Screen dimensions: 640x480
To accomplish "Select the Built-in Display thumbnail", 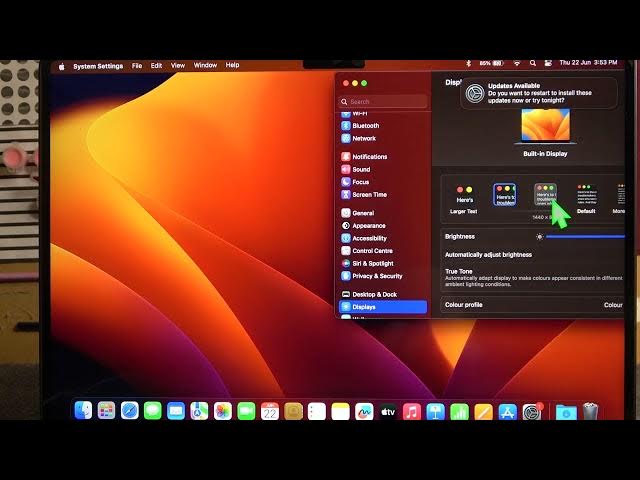I will pyautogui.click(x=545, y=127).
